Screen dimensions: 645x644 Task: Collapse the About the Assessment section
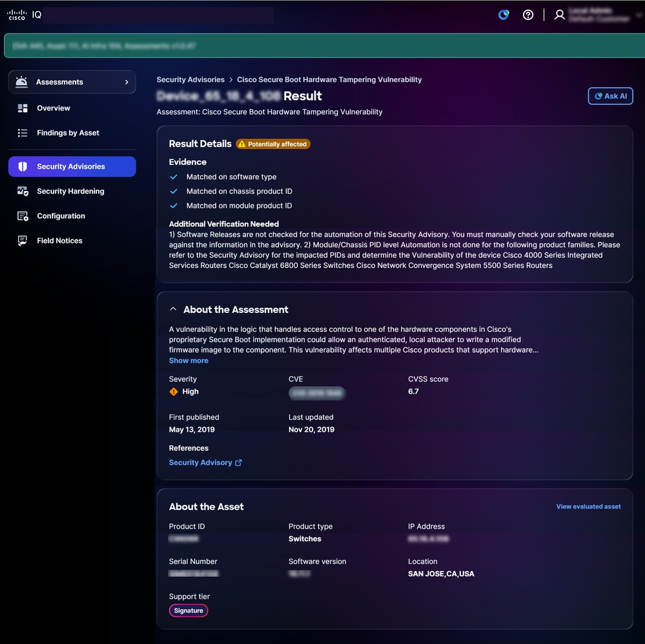pos(173,309)
